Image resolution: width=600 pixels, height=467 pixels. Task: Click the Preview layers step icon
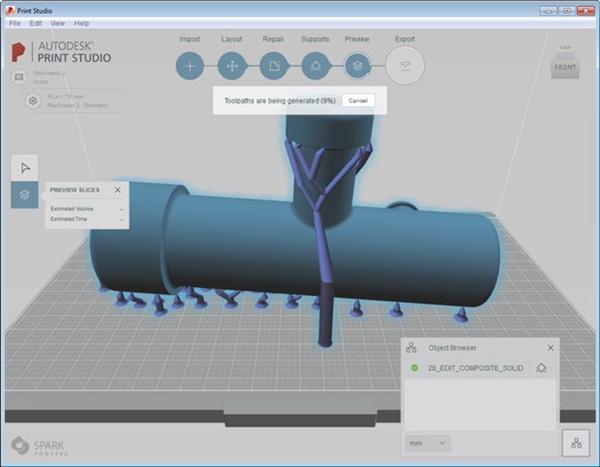point(358,66)
